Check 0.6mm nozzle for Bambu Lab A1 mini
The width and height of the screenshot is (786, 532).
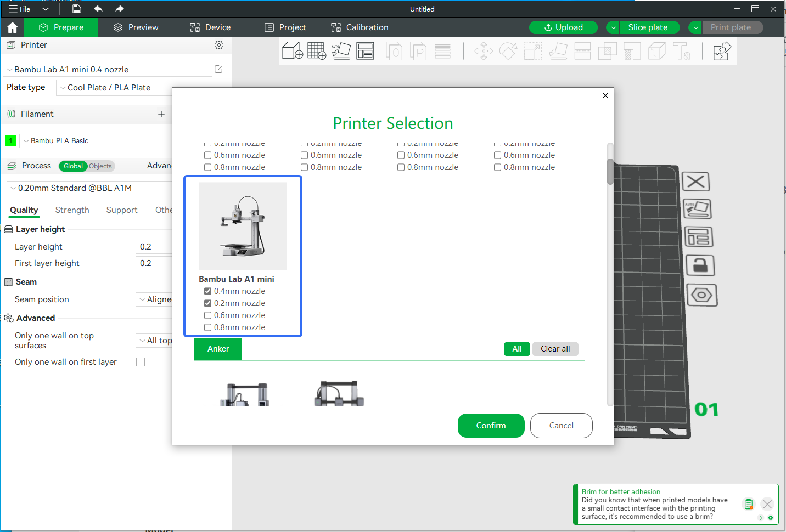click(x=207, y=315)
